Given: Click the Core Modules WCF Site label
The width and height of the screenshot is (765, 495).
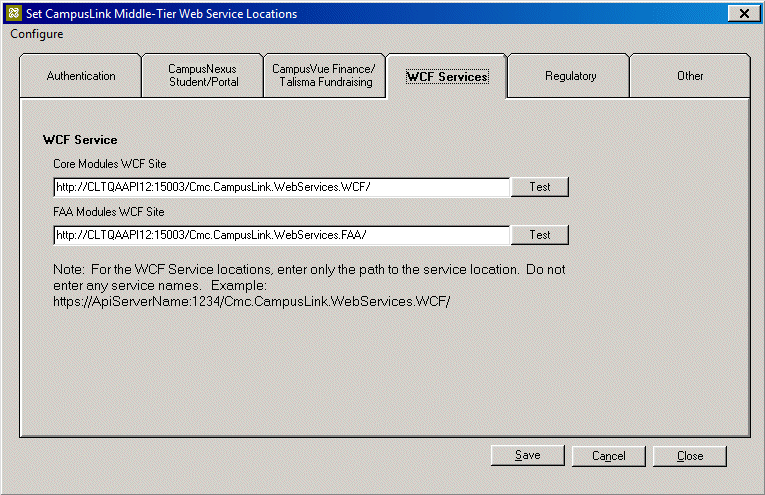Looking at the screenshot, I should tap(110, 164).
